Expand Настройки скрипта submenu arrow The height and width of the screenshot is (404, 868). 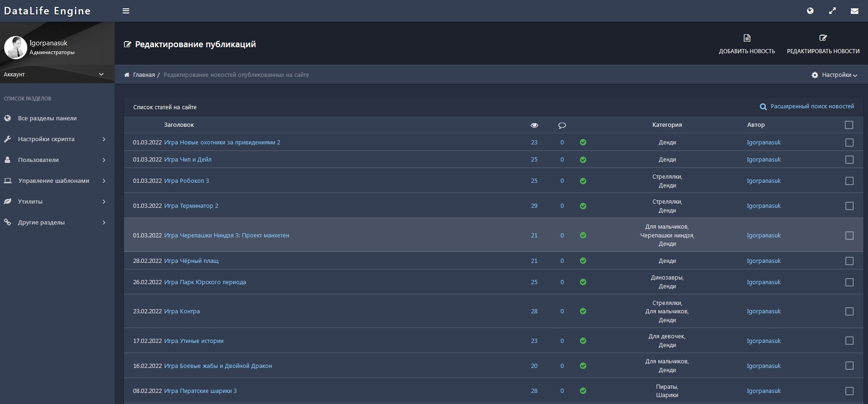click(104, 139)
